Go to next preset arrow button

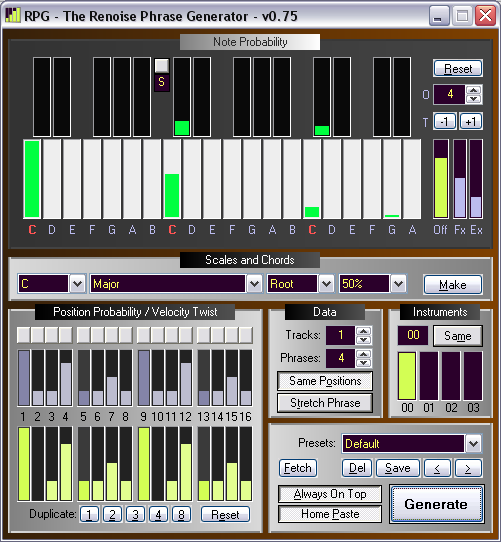(468, 468)
